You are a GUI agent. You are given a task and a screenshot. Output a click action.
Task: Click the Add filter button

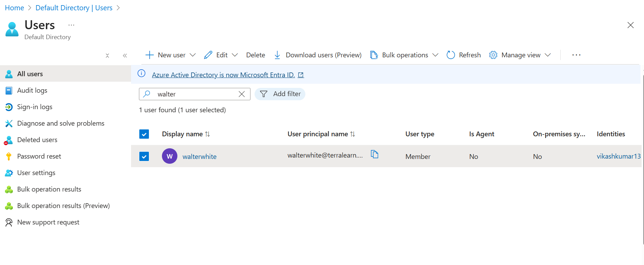tap(280, 94)
